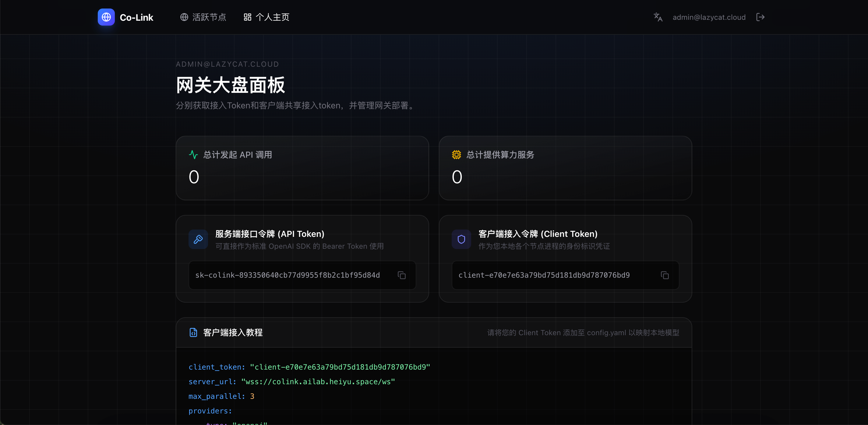Open the 活跃节点 nav item
The height and width of the screenshot is (425, 868).
point(203,17)
